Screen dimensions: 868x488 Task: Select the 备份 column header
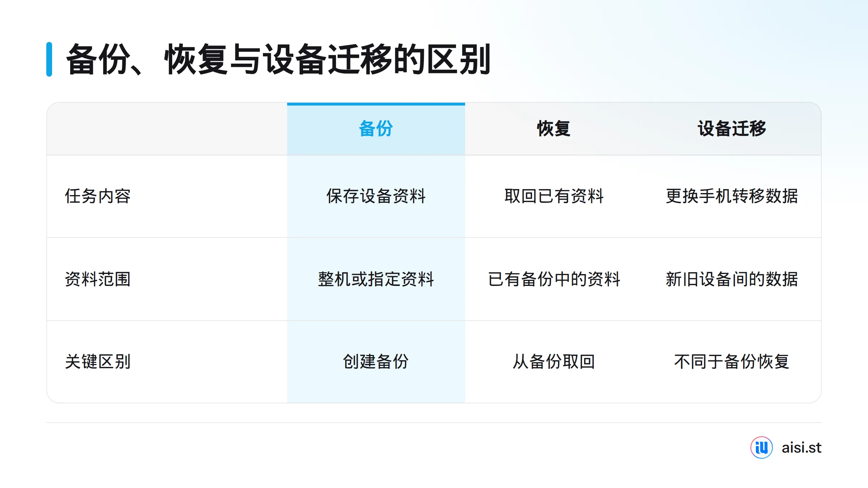(376, 129)
